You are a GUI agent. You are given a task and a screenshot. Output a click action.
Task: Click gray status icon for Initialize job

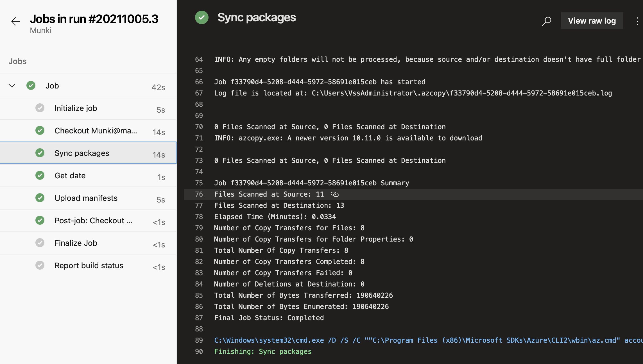point(40,108)
